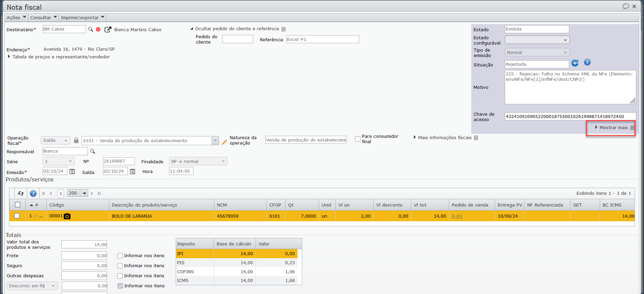Expand Tabela de preços e representante/vendedor
644x294 pixels.
point(59,57)
